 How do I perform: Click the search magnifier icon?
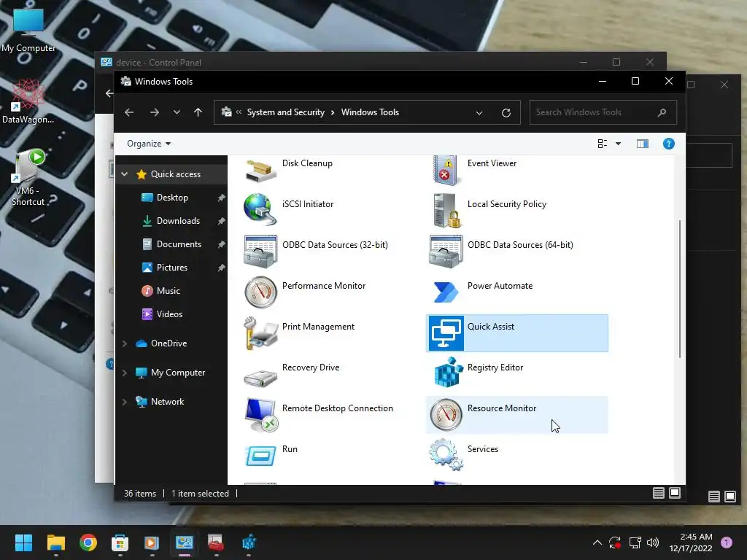(x=662, y=112)
